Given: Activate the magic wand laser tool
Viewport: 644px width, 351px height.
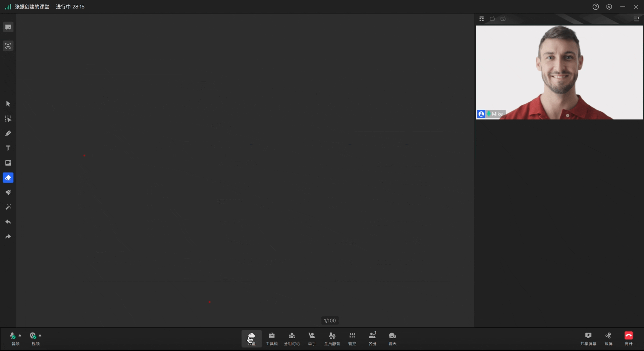Looking at the screenshot, I should 8,207.
